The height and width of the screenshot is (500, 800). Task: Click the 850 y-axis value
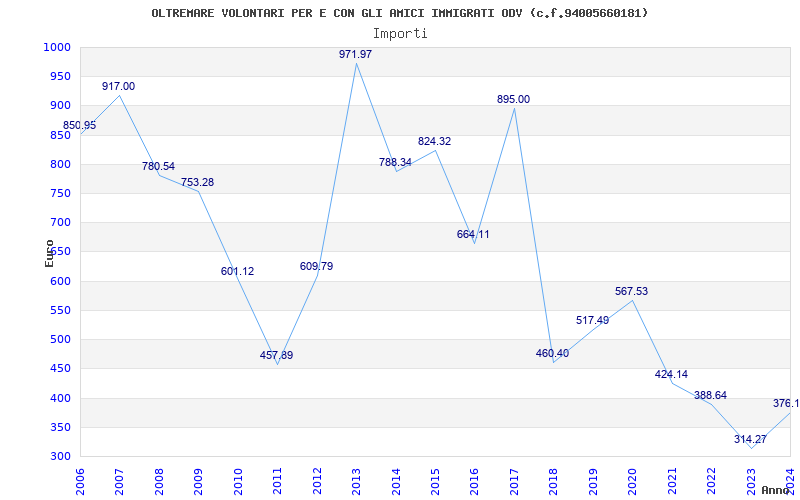coord(60,135)
